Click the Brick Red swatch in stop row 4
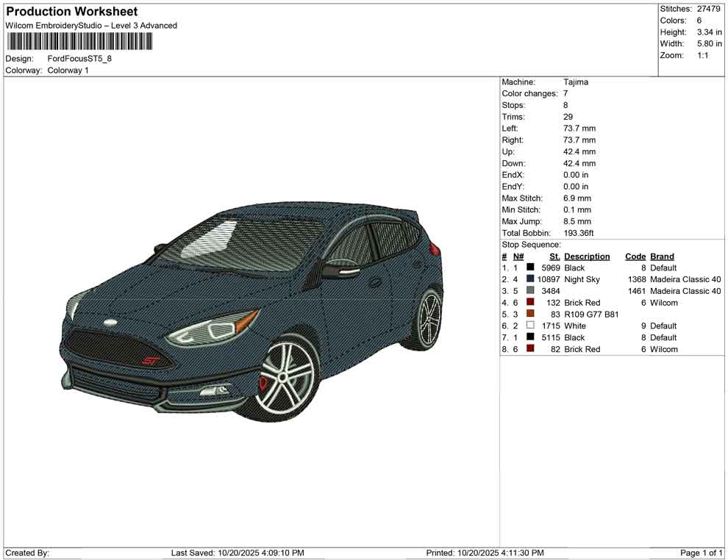The height and width of the screenshot is (560, 728). 530,302
